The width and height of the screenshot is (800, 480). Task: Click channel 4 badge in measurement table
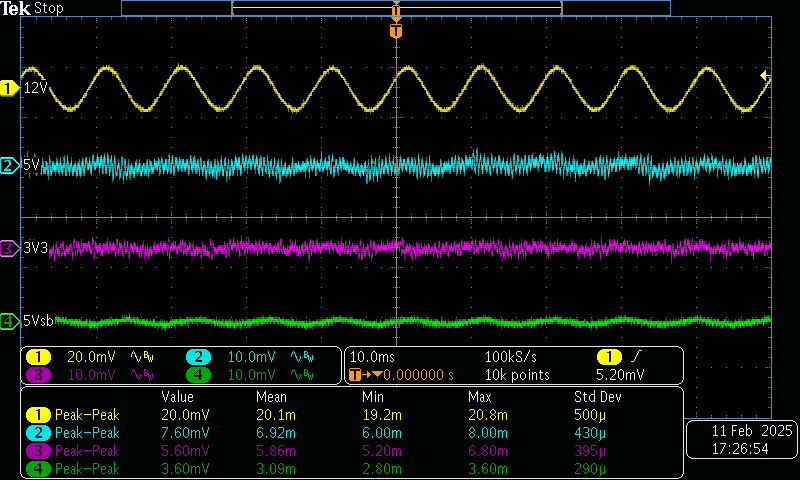click(x=38, y=469)
